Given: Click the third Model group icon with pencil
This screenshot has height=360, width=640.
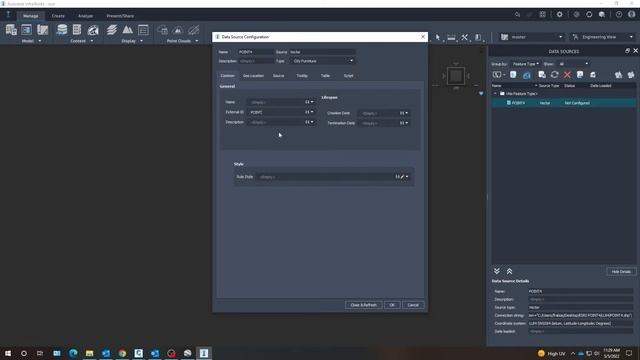Looking at the screenshot, I should (x=42, y=30).
